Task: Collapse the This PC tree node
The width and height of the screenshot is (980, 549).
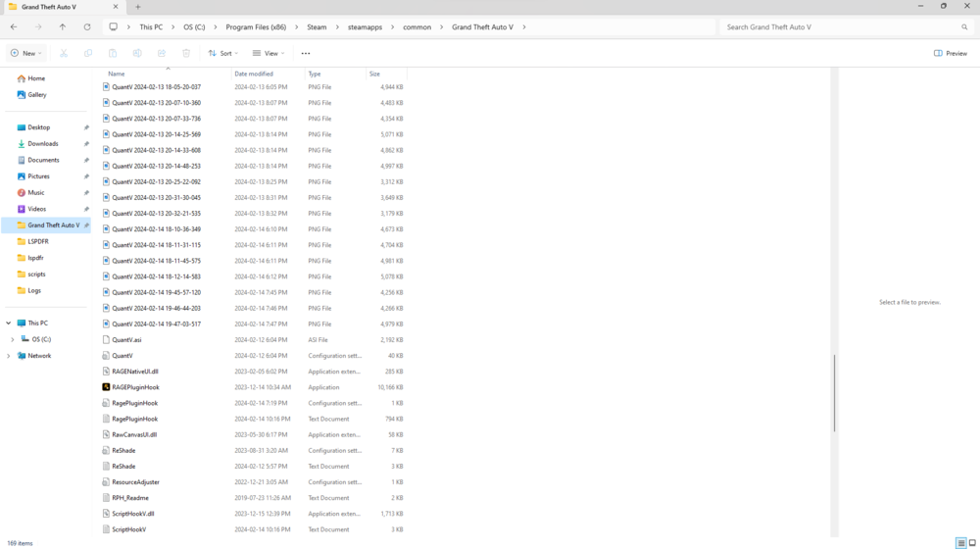Action: pos(9,323)
